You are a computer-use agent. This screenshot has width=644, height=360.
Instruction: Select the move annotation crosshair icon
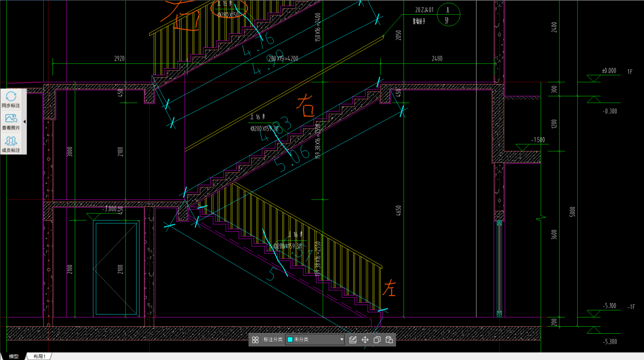pyautogui.click(x=365, y=340)
